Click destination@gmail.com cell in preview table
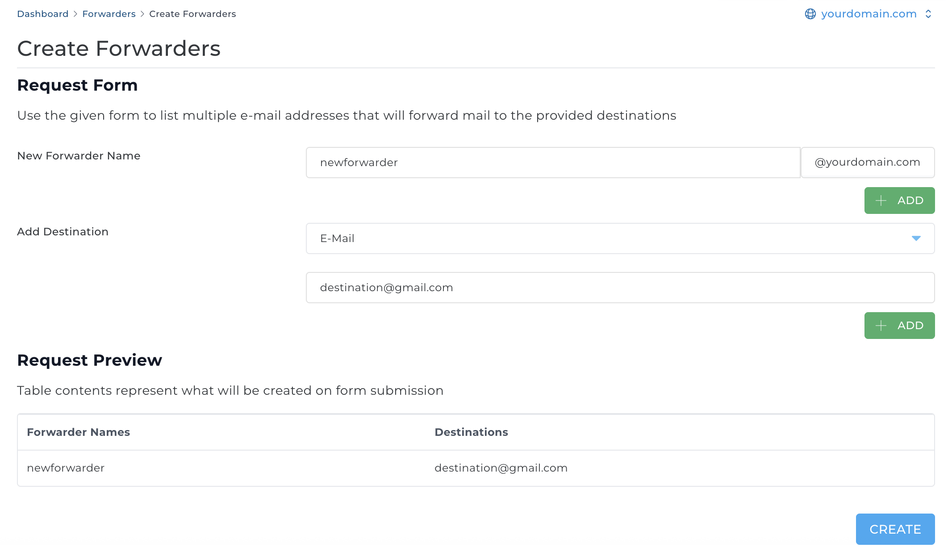Viewport: 952px width, 560px height. tap(501, 468)
